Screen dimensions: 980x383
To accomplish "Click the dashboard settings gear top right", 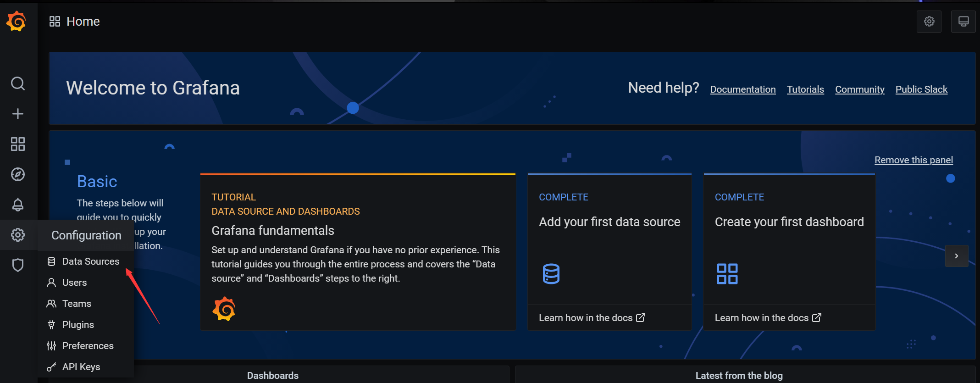I will coord(929,22).
